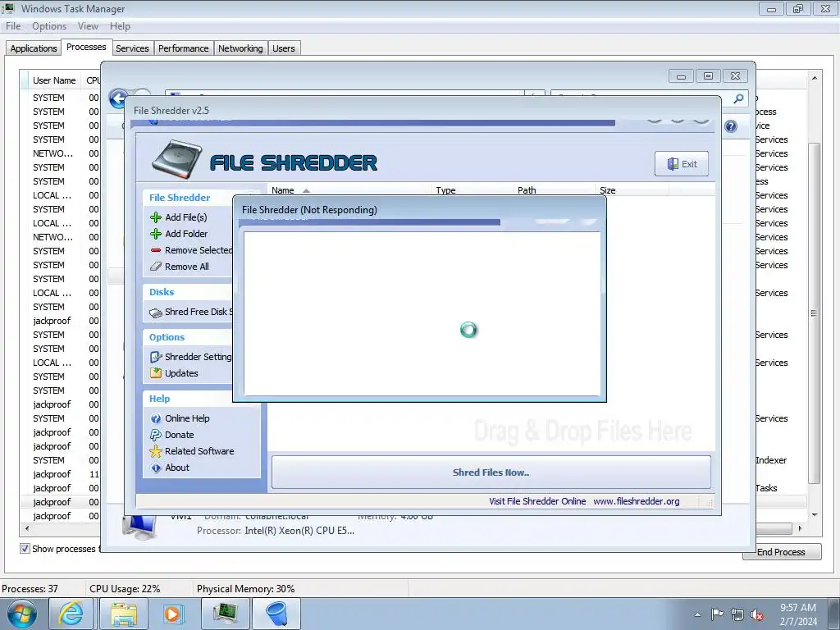Click the blue help icon in Explorer window

[x=731, y=126]
